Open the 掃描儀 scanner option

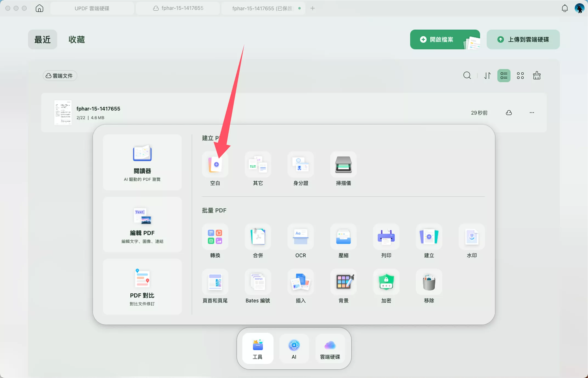[x=343, y=165]
